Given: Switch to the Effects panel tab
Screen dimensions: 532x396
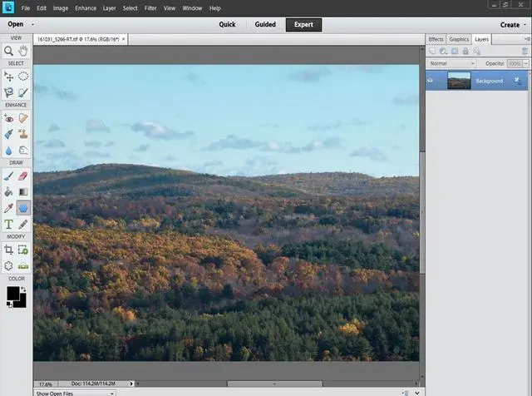Looking at the screenshot, I should tap(436, 39).
